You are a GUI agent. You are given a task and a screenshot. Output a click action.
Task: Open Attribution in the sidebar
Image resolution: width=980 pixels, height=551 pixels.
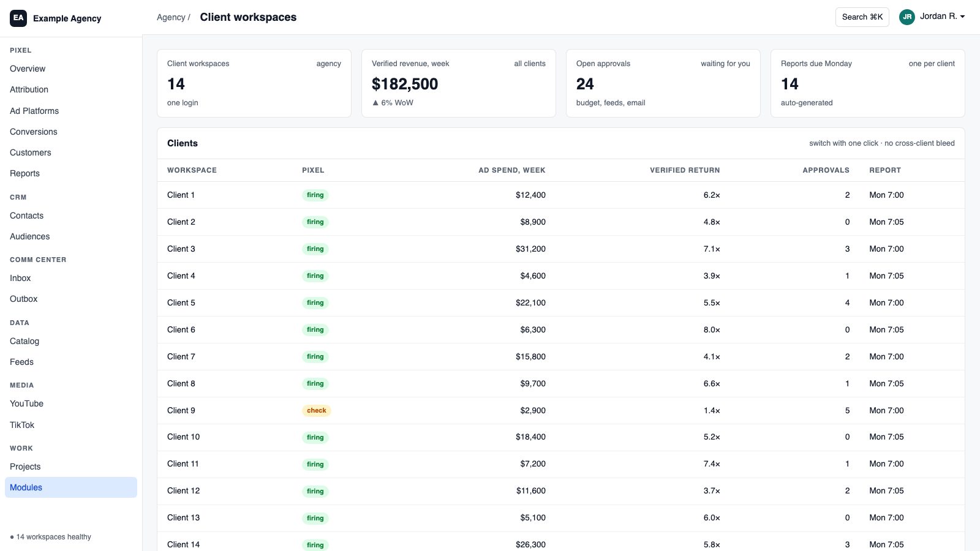point(71,89)
